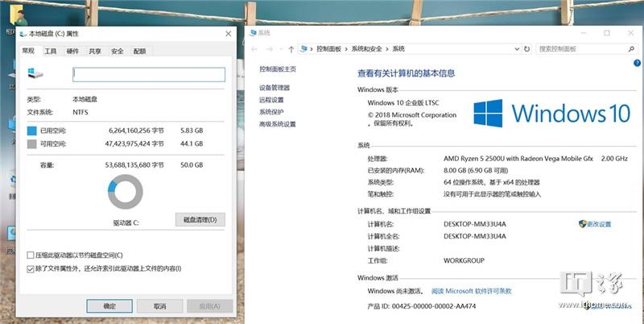Click the gray 可用空间 color swatch
644x324 pixels.
(x=31, y=144)
